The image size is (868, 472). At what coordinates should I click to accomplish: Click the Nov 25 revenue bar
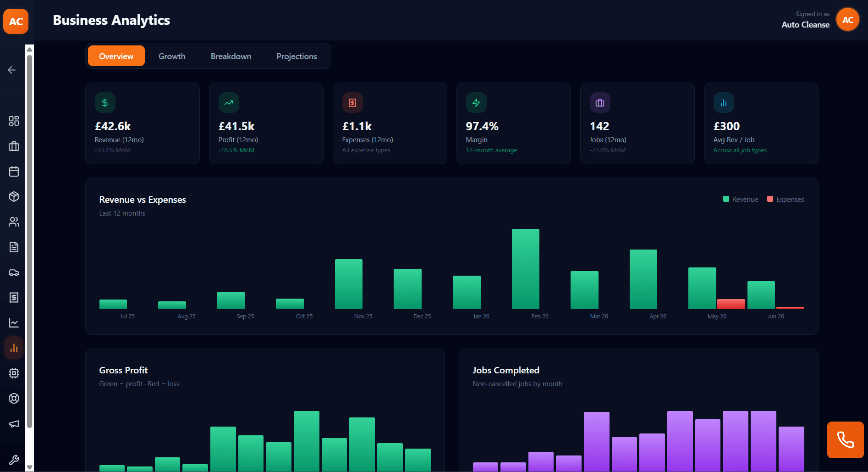tap(348, 284)
